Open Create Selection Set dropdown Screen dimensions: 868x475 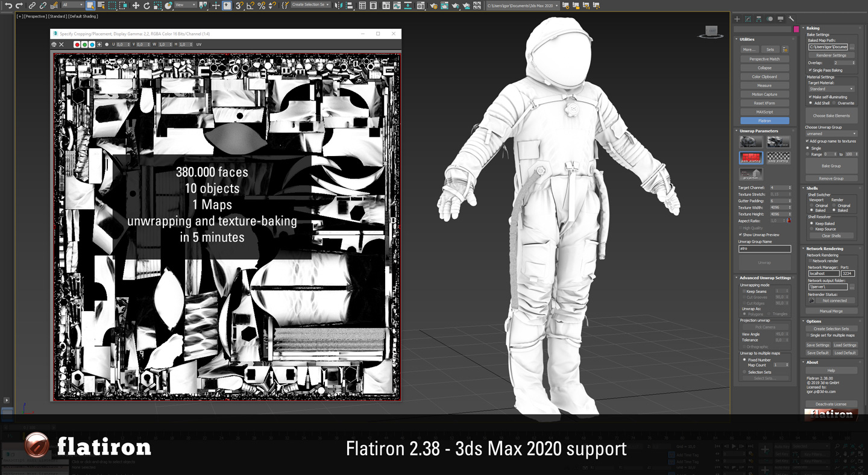310,5
